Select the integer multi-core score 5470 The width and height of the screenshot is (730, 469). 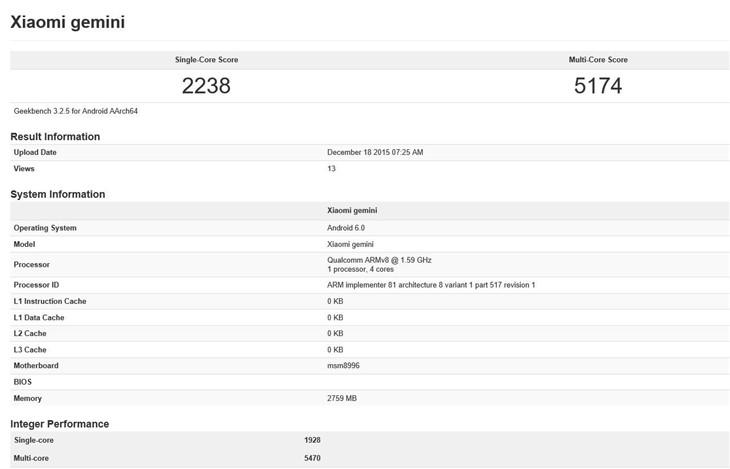click(312, 458)
